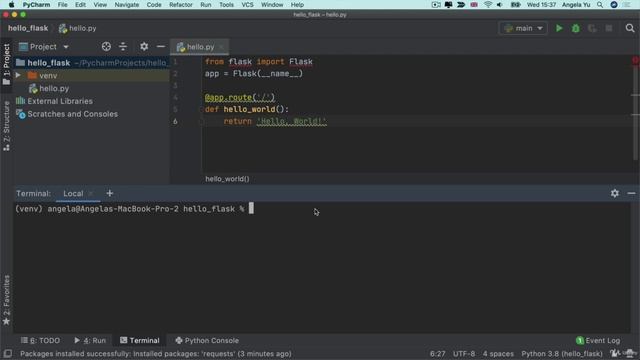
Task: Open the Edit menu
Action: point(80,5)
